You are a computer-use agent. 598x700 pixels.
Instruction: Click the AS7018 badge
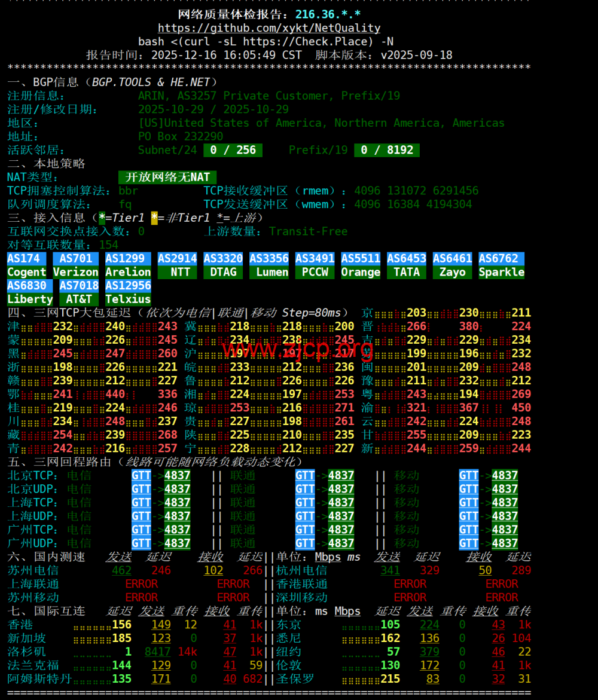click(79, 285)
